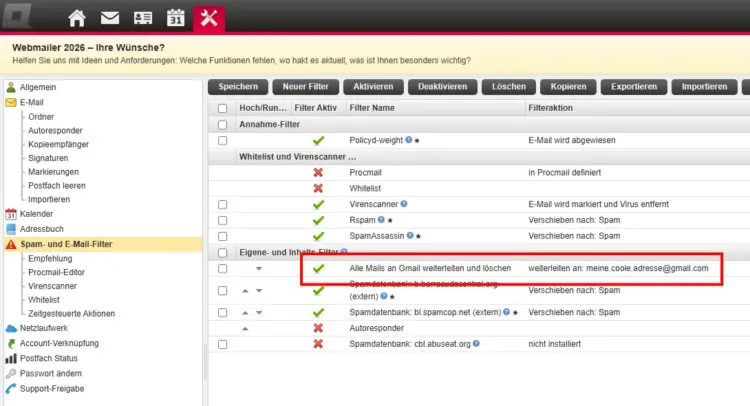Check the SpamAssassin row checkbox
The height and width of the screenshot is (406, 750).
(222, 236)
